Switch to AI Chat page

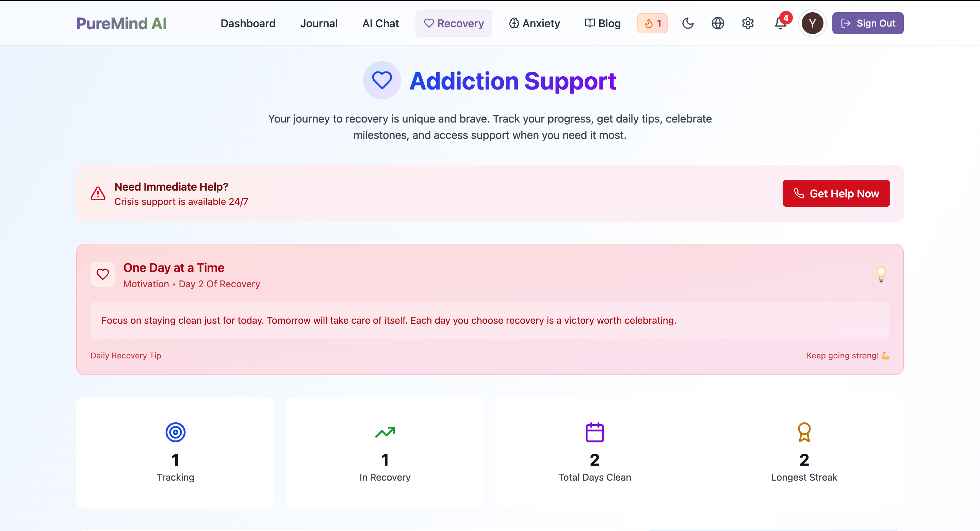click(x=380, y=23)
